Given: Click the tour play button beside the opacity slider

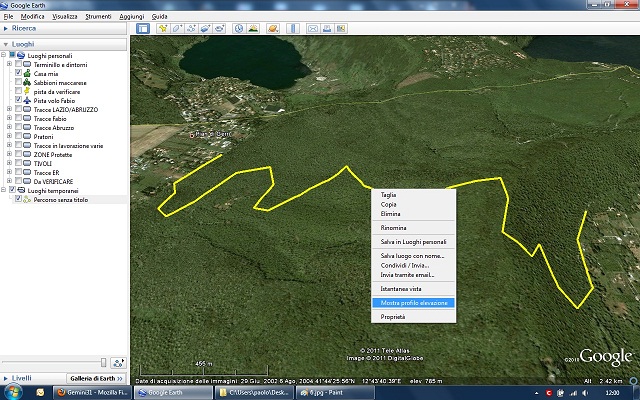Looking at the screenshot, I should 118,362.
